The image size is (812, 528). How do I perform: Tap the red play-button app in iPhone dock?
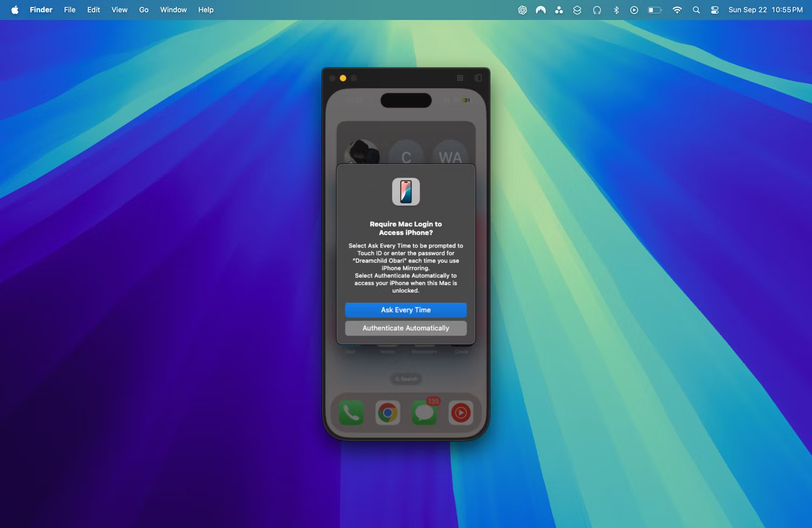point(461,413)
